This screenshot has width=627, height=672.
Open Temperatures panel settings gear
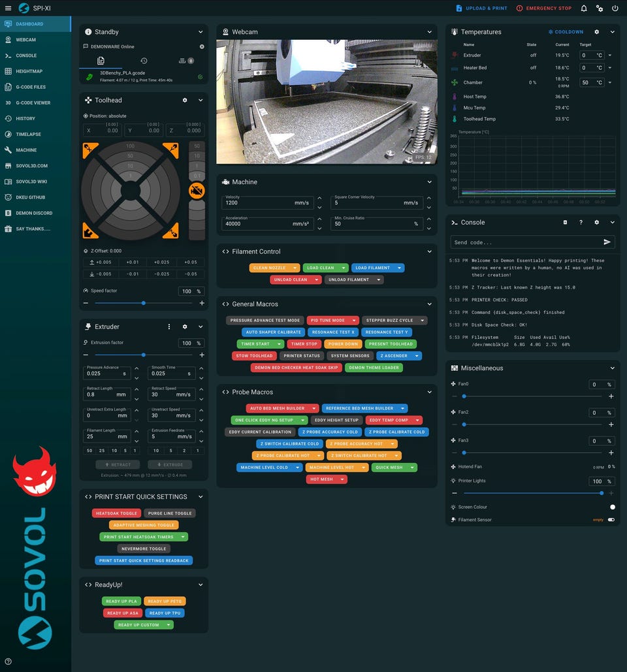pyautogui.click(x=596, y=32)
